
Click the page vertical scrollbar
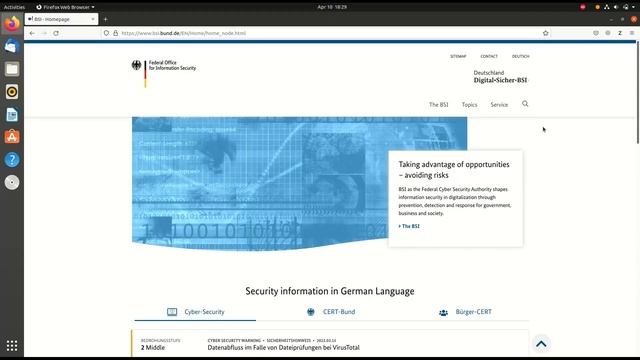638,92
